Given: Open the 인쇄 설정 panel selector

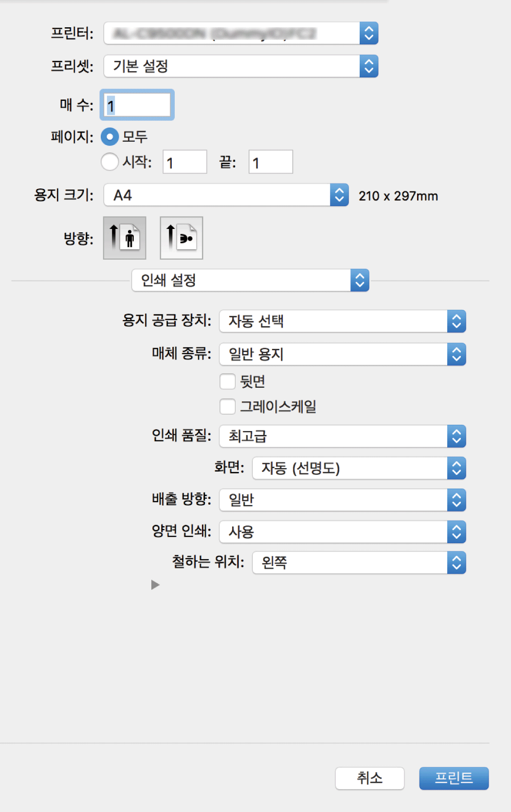Looking at the screenshot, I should pyautogui.click(x=250, y=281).
